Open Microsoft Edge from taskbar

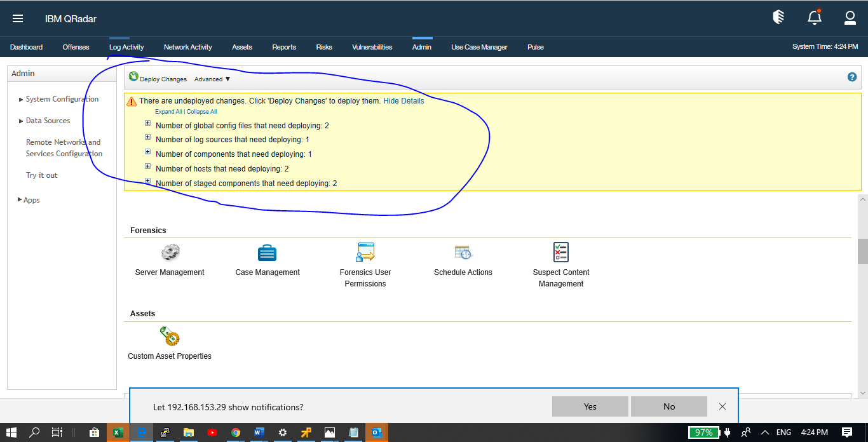(x=142, y=432)
